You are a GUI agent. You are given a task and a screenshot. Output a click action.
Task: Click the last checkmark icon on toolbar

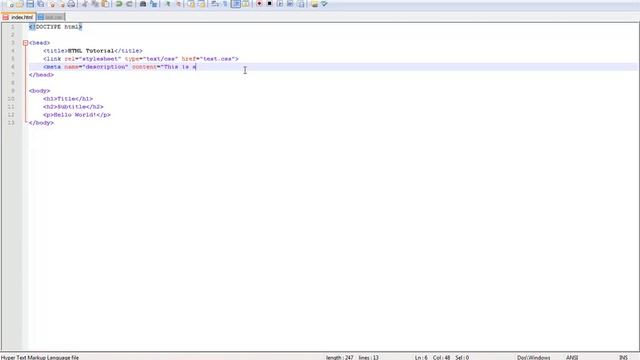pyautogui.click(x=324, y=4)
